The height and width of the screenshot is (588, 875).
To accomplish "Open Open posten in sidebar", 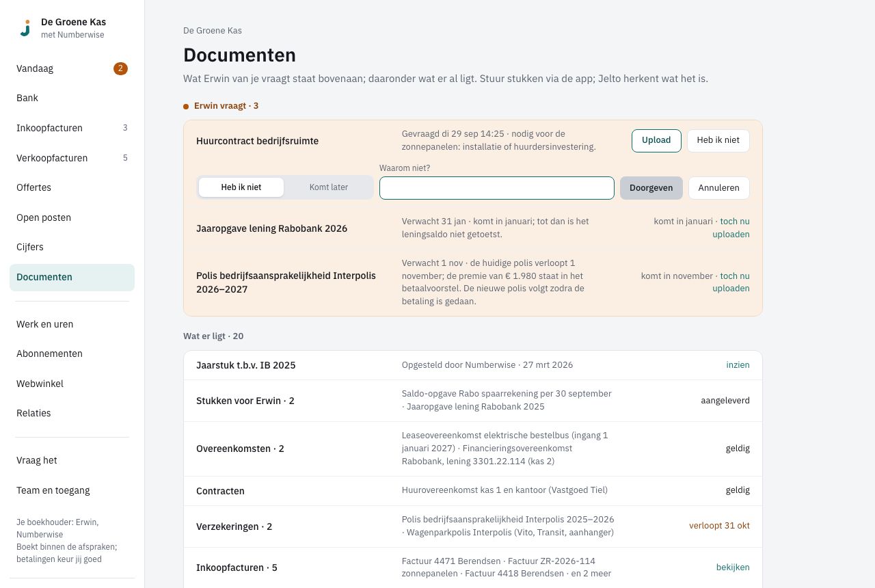I will [x=72, y=217].
